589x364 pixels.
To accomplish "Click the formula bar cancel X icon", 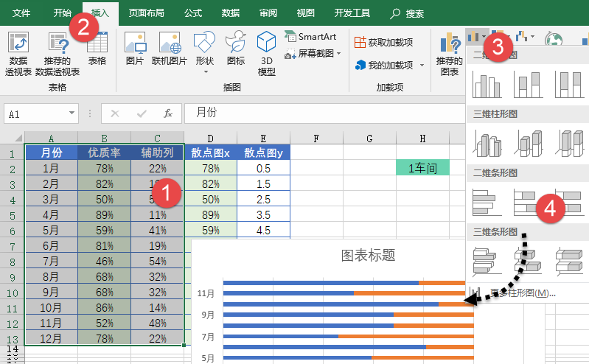I will pos(115,113).
